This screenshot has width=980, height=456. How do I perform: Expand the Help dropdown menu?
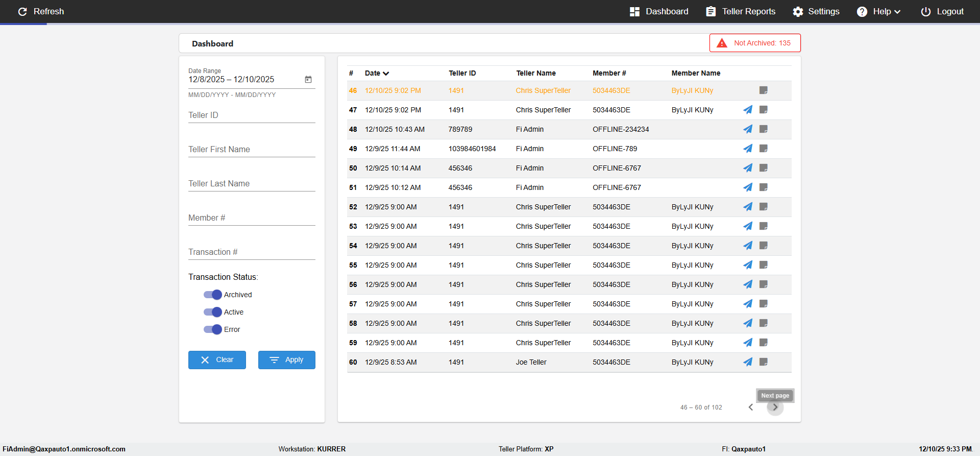878,12
